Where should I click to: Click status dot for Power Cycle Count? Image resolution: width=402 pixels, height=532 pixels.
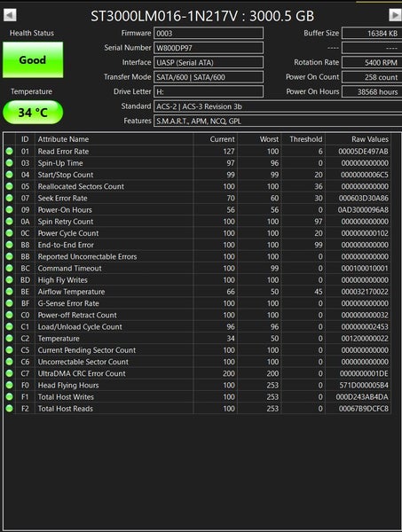tap(10, 233)
